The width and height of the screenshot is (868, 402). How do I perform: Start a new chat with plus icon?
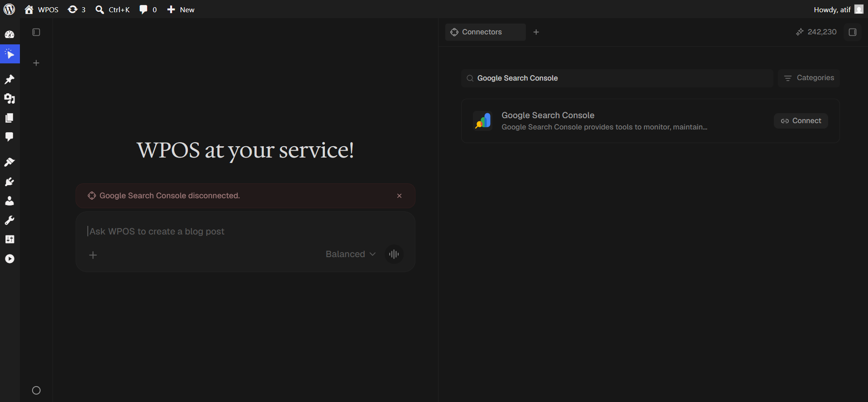36,63
